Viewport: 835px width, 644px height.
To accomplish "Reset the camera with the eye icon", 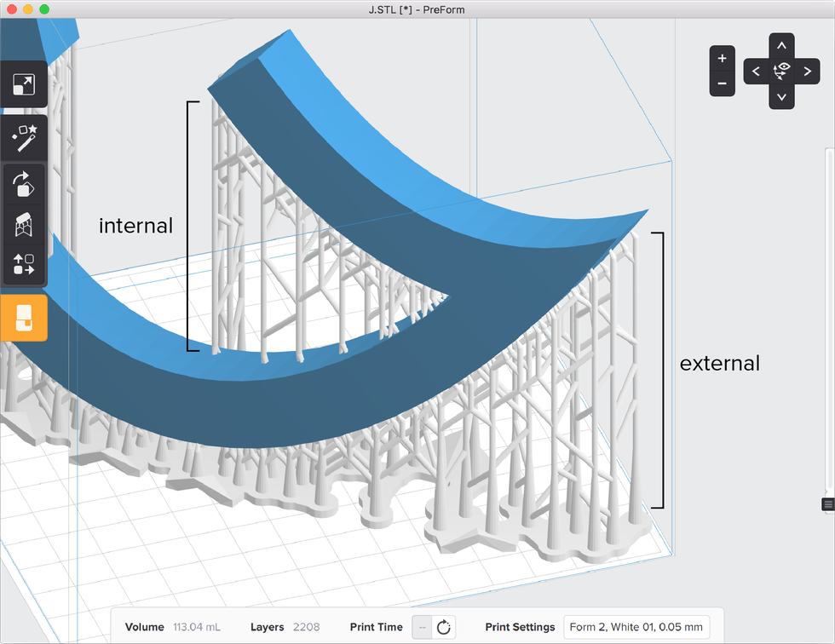I will (x=781, y=72).
